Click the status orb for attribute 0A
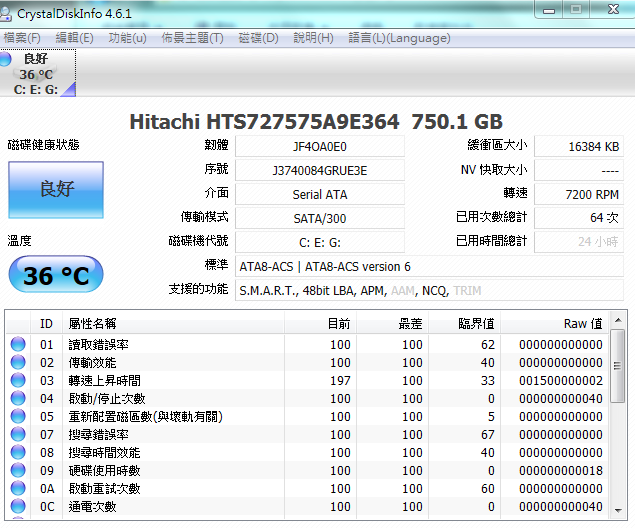Image resolution: width=635 pixels, height=528 pixels. (x=18, y=488)
